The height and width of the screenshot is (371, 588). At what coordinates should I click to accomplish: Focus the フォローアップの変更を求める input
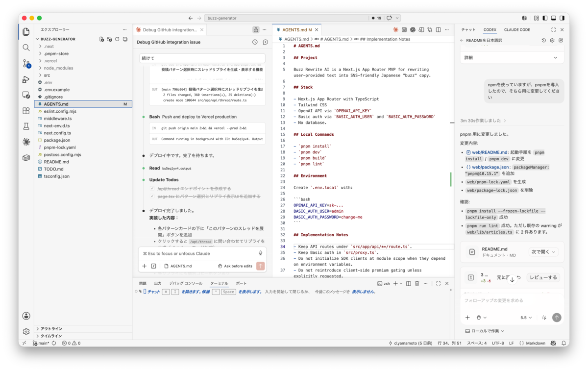click(x=511, y=300)
